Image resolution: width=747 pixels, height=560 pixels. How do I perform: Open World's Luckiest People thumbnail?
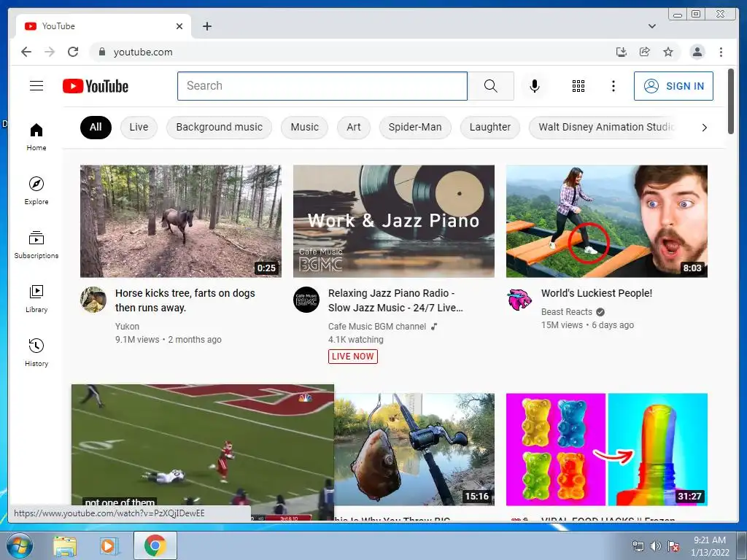606,221
